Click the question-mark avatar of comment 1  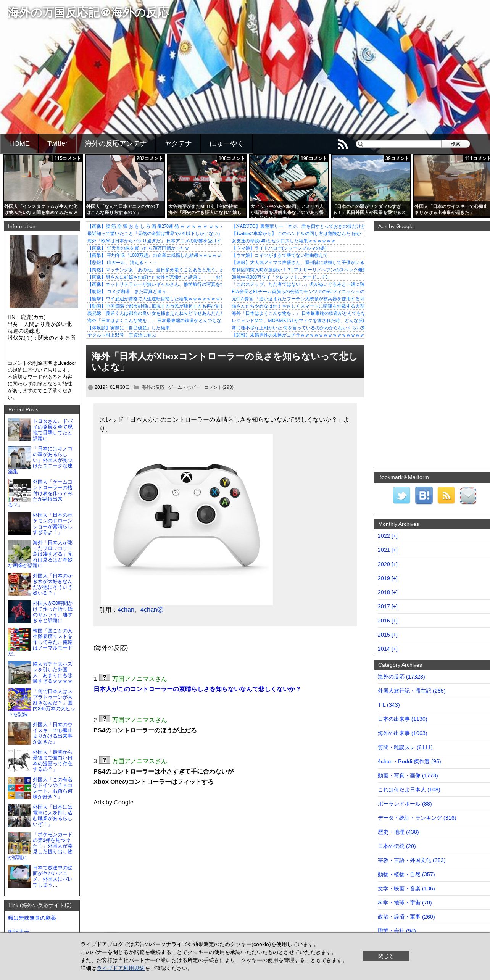[x=104, y=677]
